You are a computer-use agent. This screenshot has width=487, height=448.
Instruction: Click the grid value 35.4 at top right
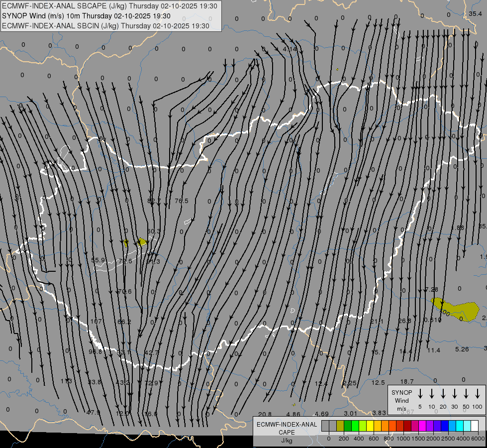(475, 13)
